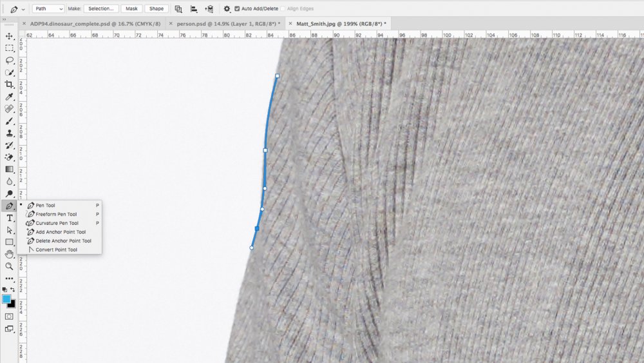Close the person.psd tab
Image resolution: width=644 pixels, height=363 pixels.
pyautogui.click(x=171, y=23)
